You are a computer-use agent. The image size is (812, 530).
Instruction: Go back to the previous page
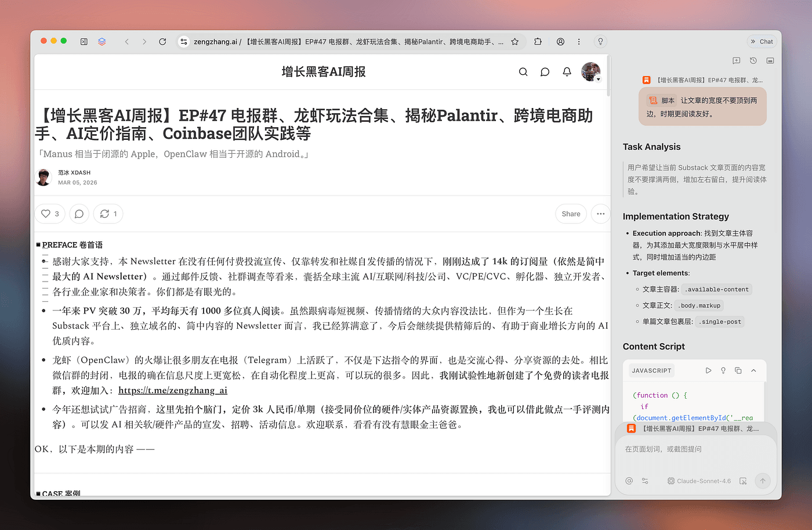pyautogui.click(x=127, y=42)
